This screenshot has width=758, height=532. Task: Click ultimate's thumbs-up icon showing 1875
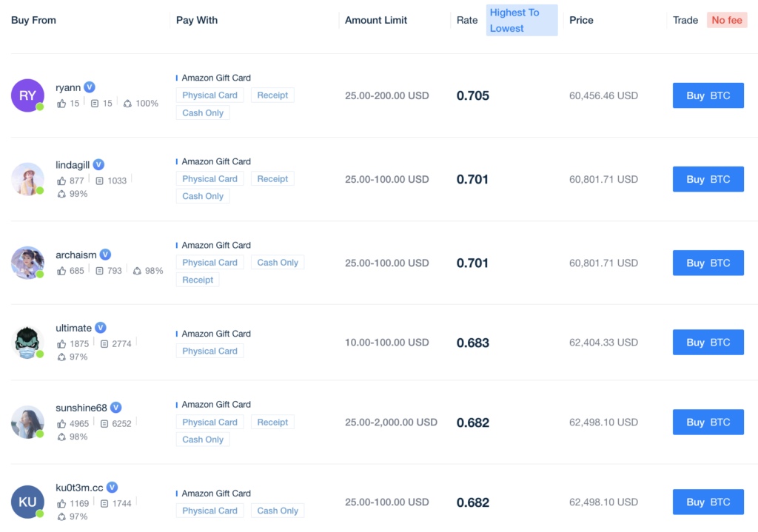coord(61,343)
